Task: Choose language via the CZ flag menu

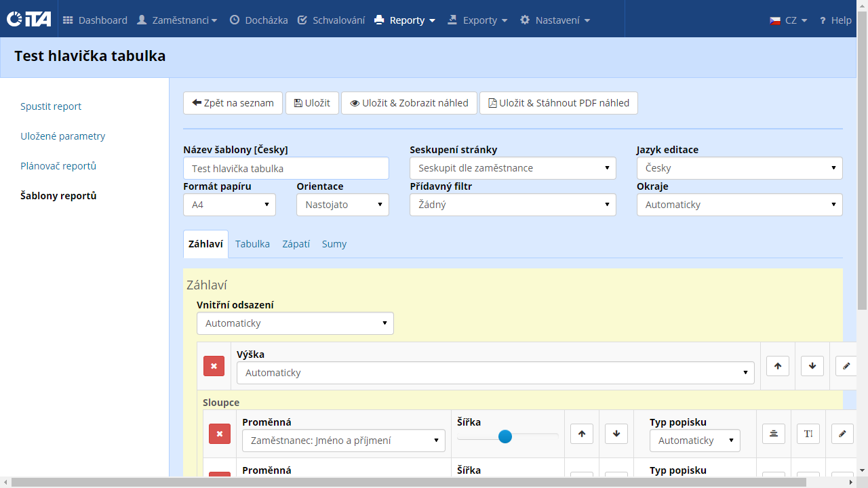Action: [x=788, y=20]
